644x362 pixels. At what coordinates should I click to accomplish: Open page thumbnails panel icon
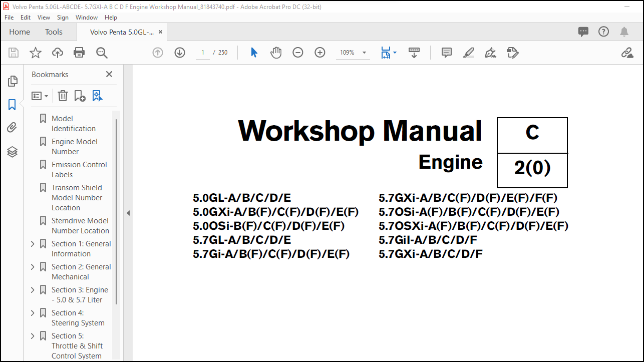[13, 81]
